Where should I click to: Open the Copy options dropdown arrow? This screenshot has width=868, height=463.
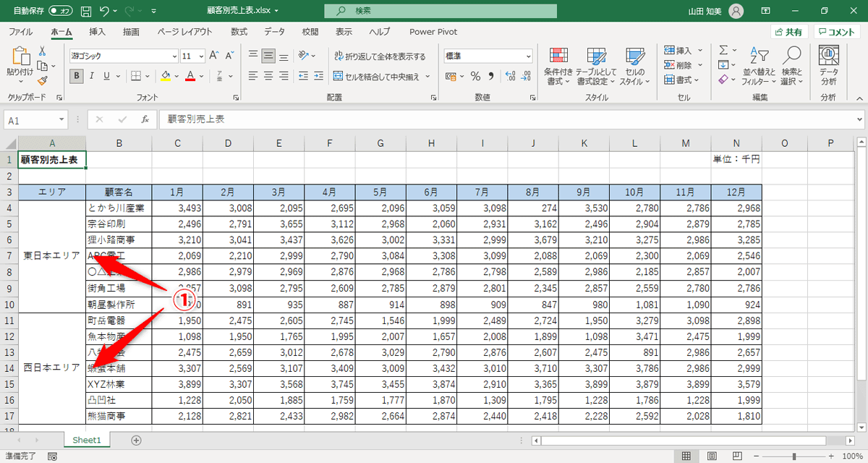pyautogui.click(x=54, y=66)
